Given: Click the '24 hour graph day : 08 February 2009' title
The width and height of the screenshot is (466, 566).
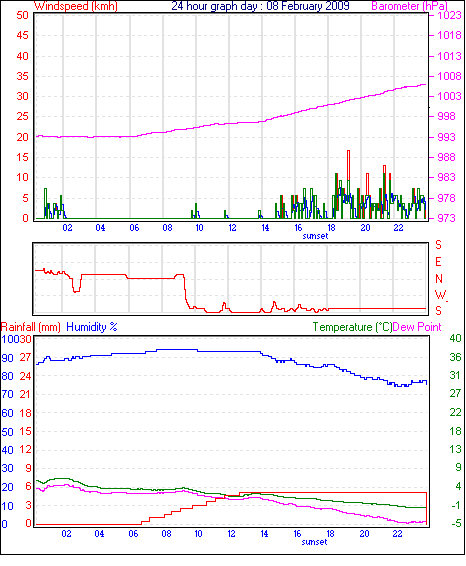Looking at the screenshot, I should click(x=260, y=6).
